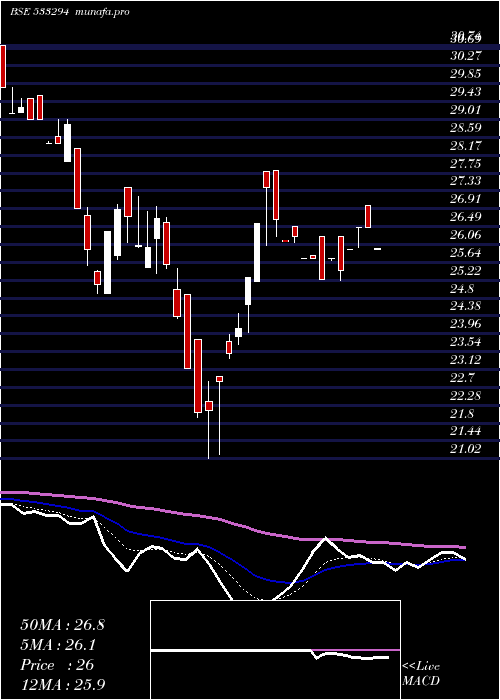Click the 50MA : 26.8 readout

tap(62, 625)
